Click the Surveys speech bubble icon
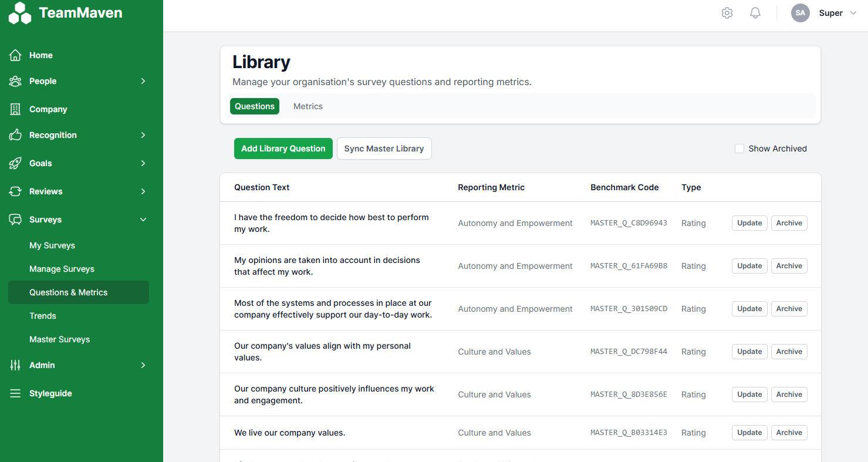 coord(15,220)
